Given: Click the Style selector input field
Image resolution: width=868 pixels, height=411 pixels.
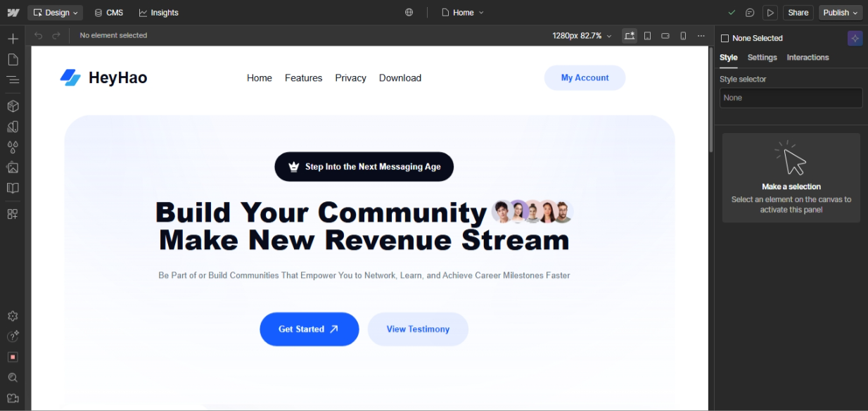Looking at the screenshot, I should [x=791, y=97].
